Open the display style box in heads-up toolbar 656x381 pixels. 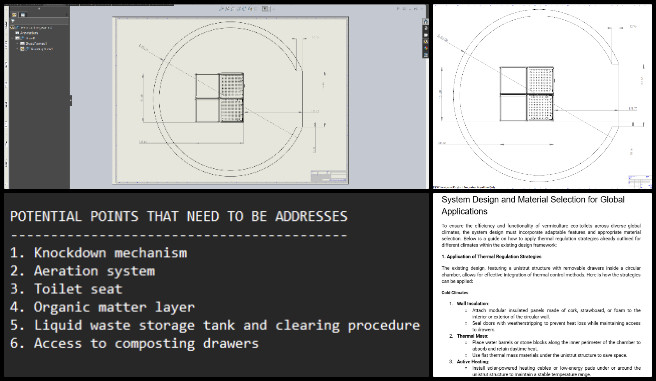265,8
